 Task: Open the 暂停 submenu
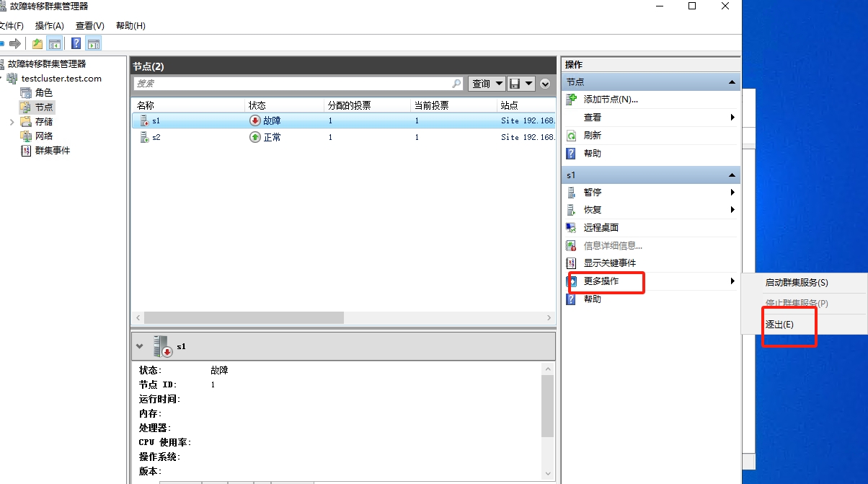[650, 193]
